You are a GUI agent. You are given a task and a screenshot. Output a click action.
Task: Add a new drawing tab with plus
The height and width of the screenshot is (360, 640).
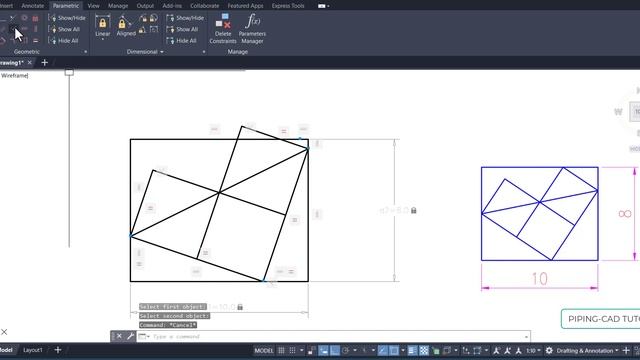[44, 62]
